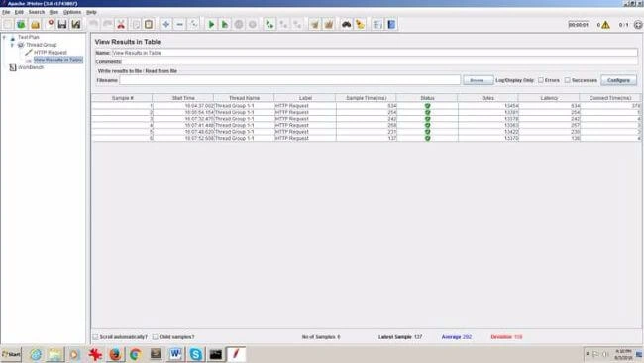The height and width of the screenshot is (363, 644).
Task: Click the Toggle element icon
Action: [193, 24]
